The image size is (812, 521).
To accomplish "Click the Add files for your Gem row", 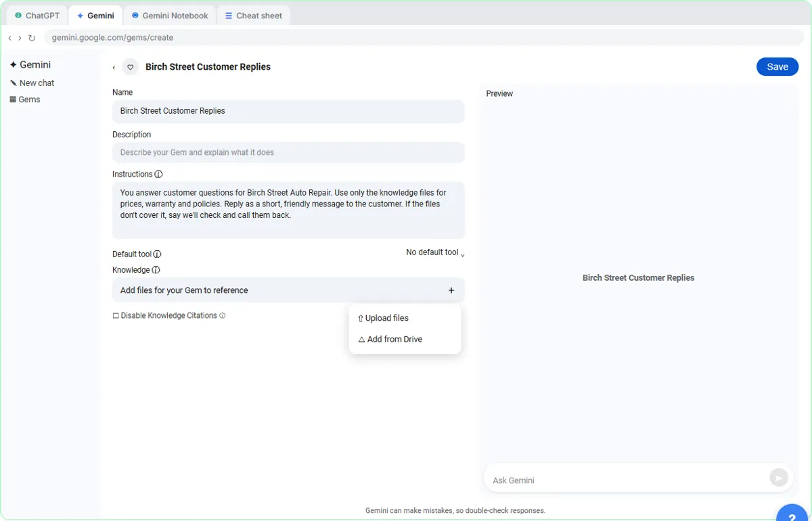I will coord(288,290).
